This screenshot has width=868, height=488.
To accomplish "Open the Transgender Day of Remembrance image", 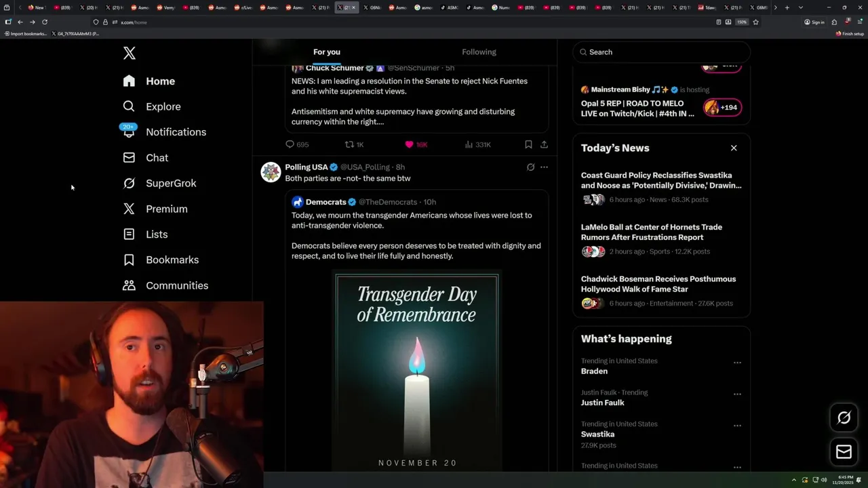I will click(417, 372).
